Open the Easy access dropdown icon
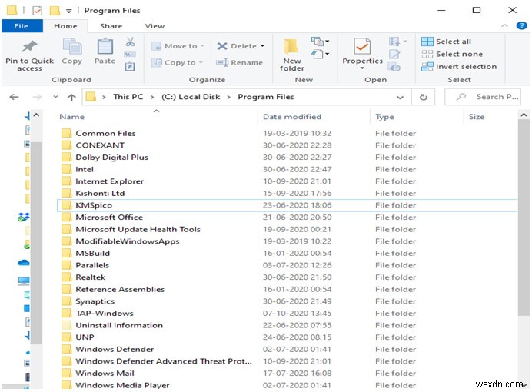This screenshot has height=392, width=532. (x=320, y=54)
